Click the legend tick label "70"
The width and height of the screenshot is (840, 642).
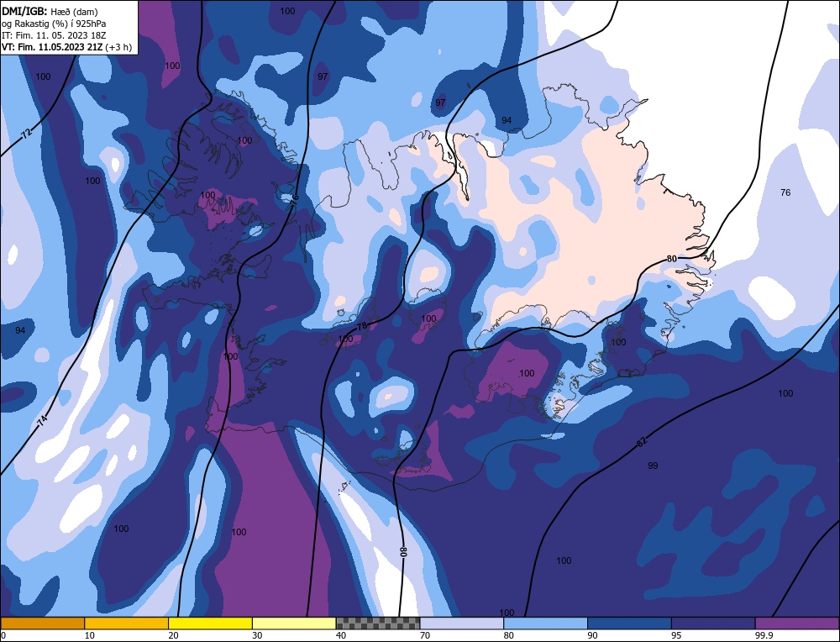coord(425,635)
